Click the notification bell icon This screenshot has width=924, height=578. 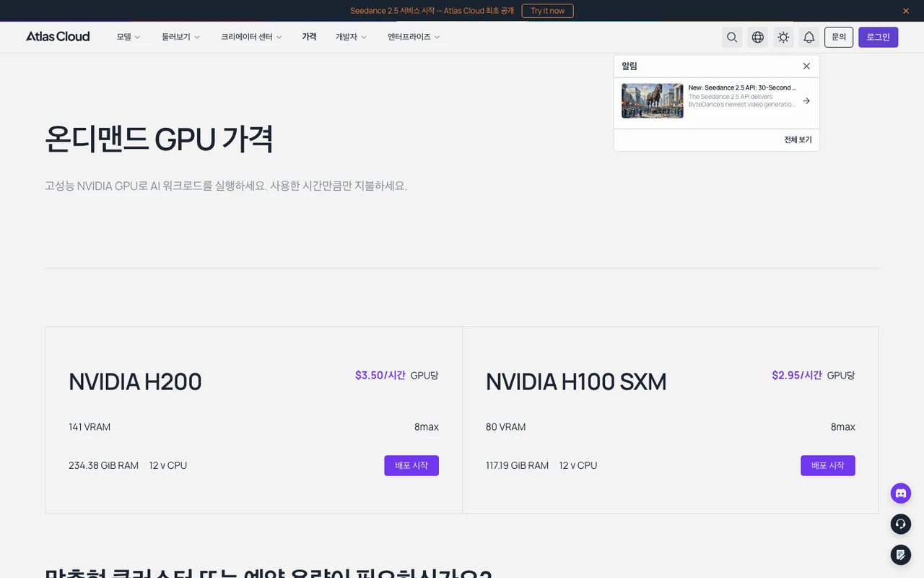(809, 37)
